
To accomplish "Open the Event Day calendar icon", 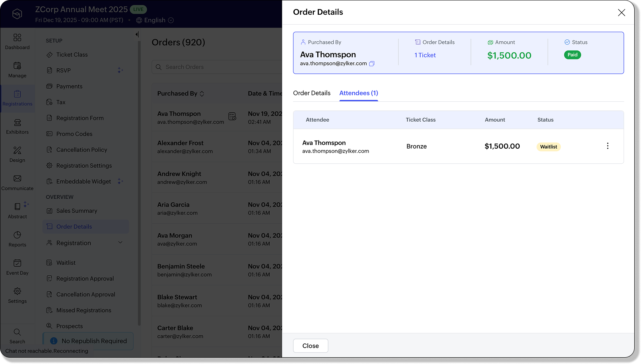I will coord(17,263).
